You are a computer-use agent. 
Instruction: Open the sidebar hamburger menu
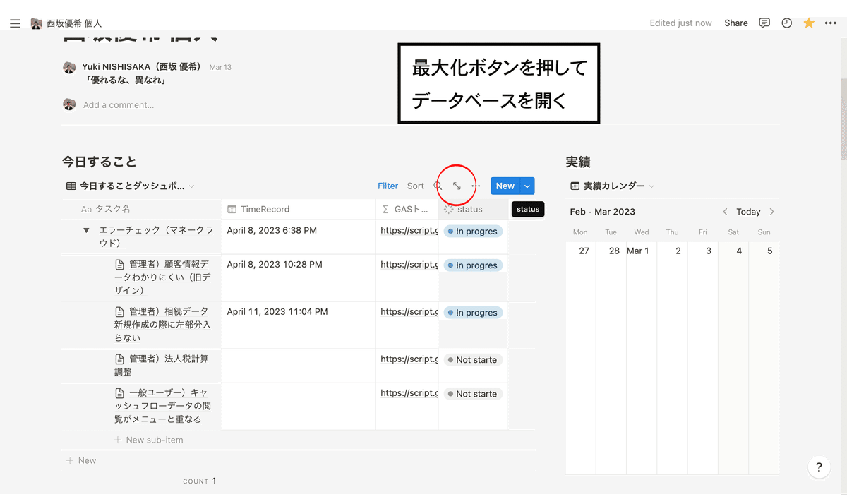tap(15, 23)
